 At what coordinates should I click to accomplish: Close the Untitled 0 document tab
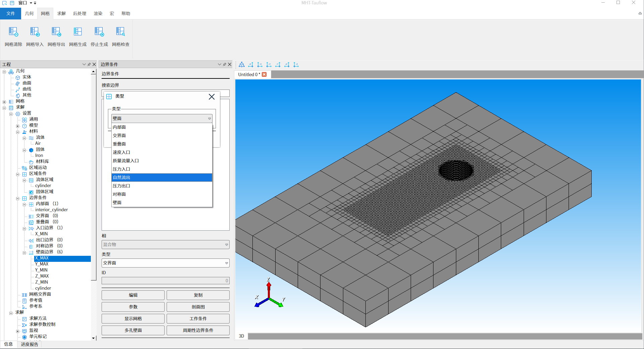point(264,74)
